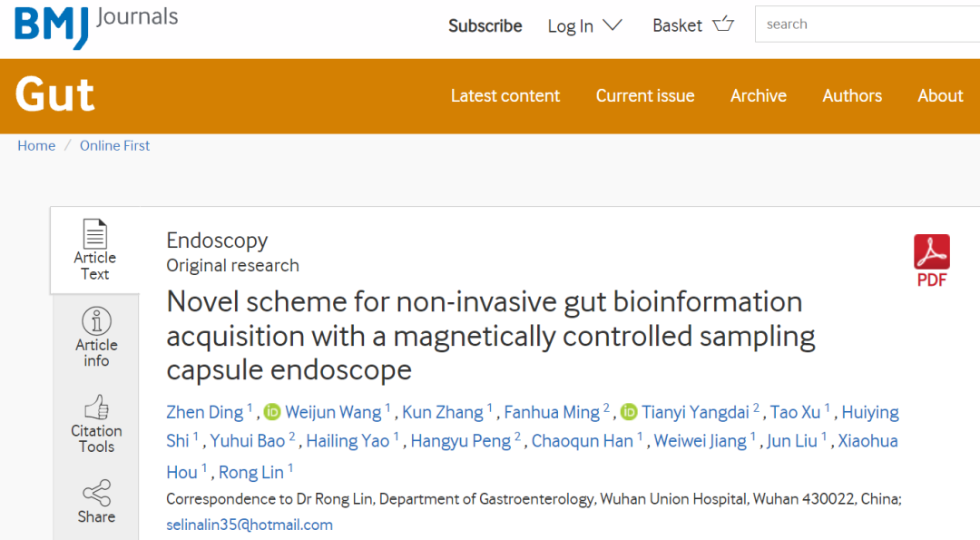Expand Rong Lin's affiliation number

290,466
